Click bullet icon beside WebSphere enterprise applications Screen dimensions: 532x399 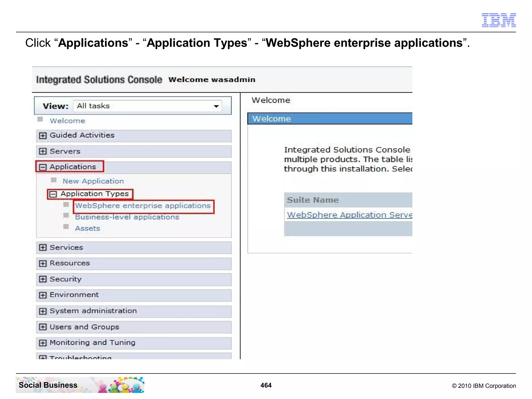click(x=66, y=204)
